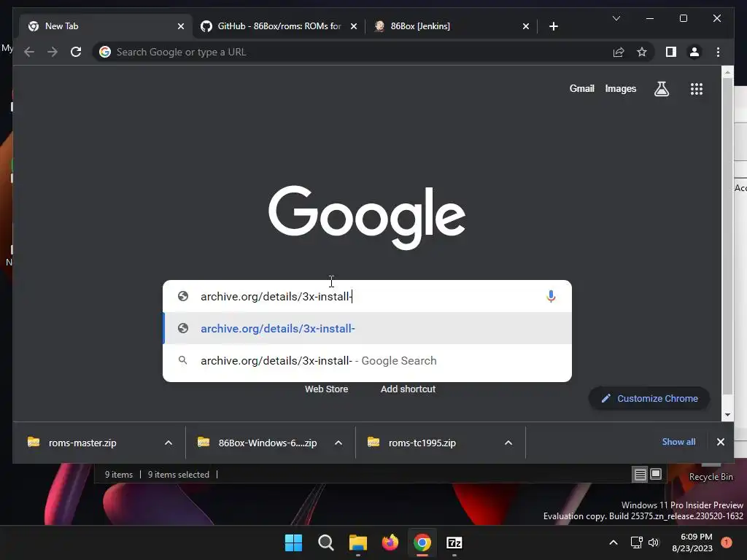Click the Google logo
747x560 pixels.
[367, 217]
